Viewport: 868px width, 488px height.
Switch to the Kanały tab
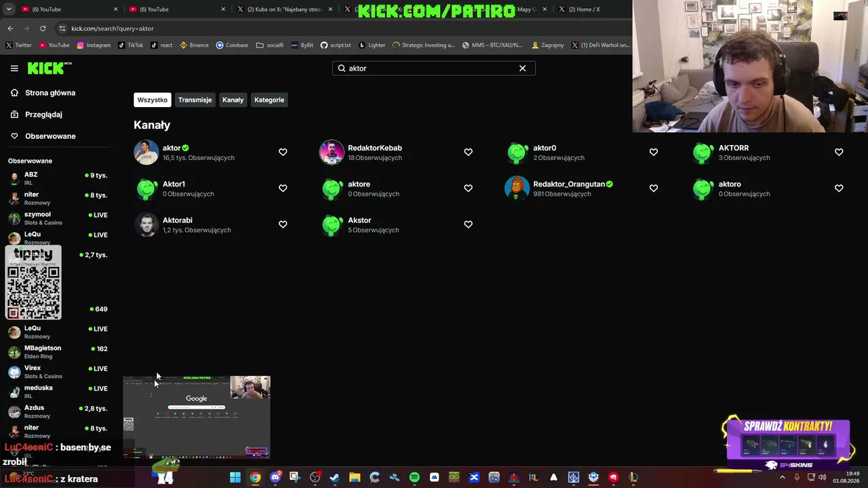point(233,100)
